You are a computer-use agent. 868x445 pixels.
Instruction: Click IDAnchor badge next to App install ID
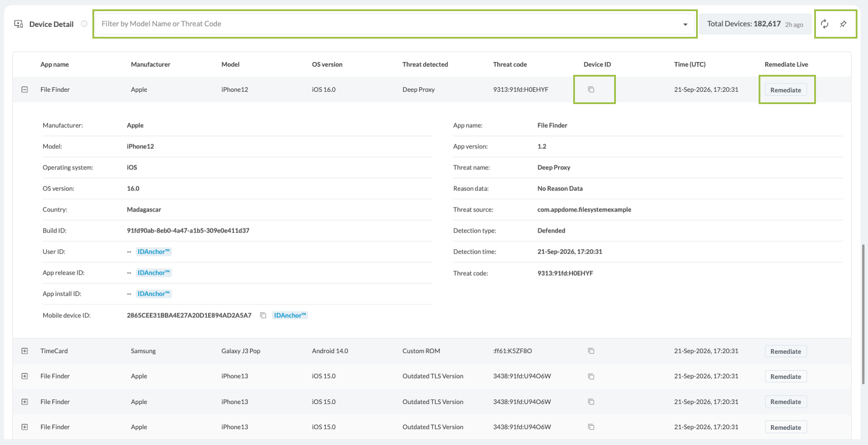point(154,294)
